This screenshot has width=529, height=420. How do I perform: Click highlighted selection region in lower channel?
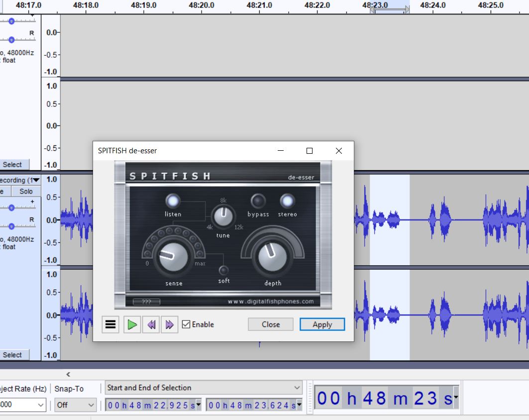390,315
